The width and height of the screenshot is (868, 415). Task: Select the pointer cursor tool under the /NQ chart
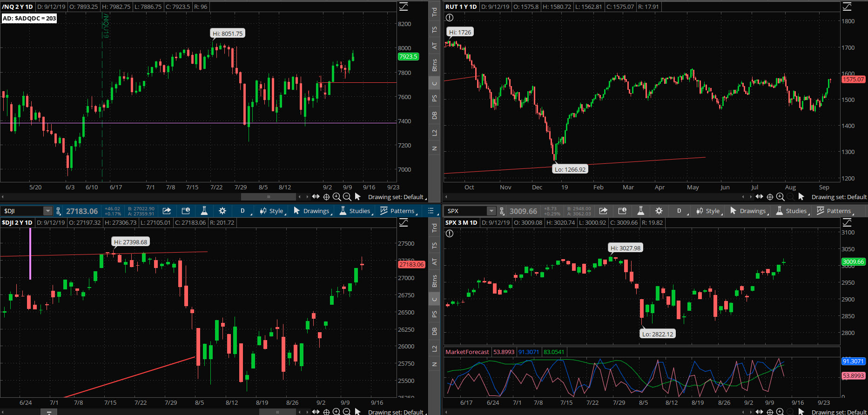357,197
